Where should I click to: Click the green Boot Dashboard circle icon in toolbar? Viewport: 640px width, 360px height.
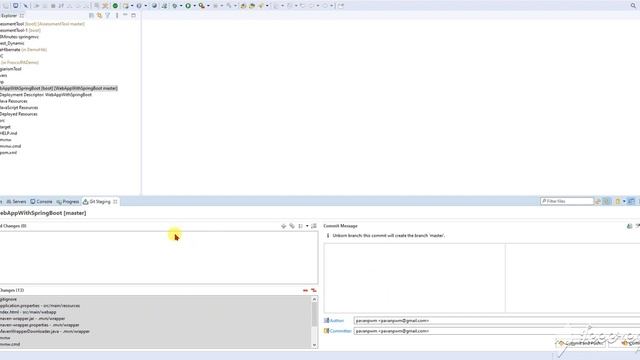click(x=115, y=6)
